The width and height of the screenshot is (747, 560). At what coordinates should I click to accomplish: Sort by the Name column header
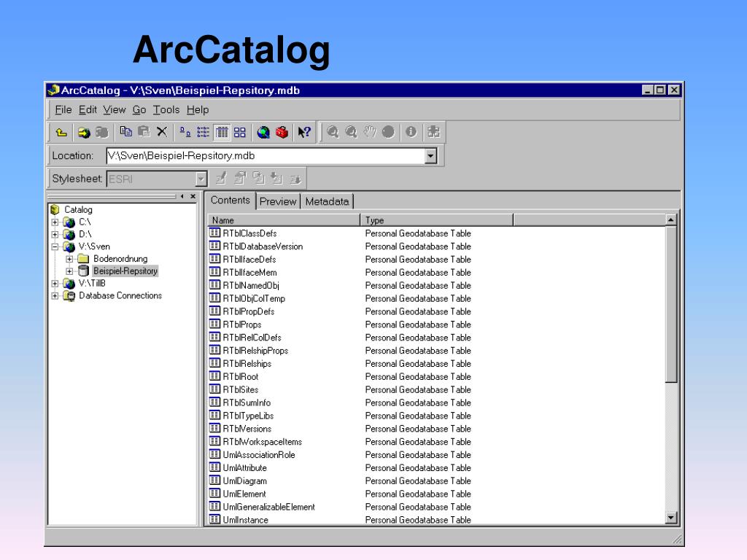[x=284, y=220]
